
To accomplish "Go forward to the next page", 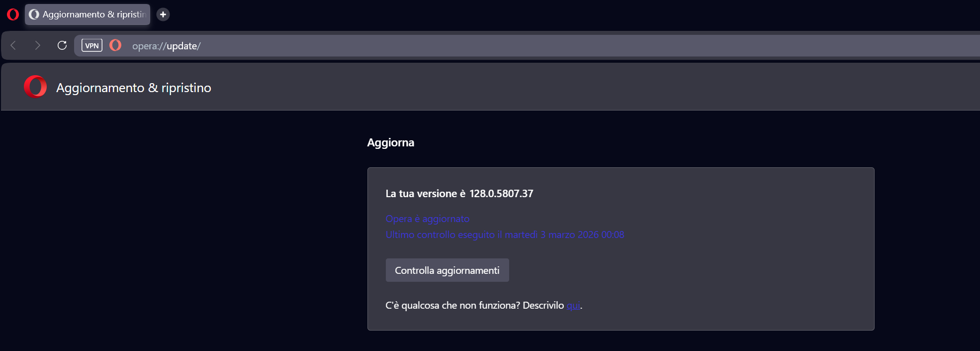I will click(x=38, y=46).
